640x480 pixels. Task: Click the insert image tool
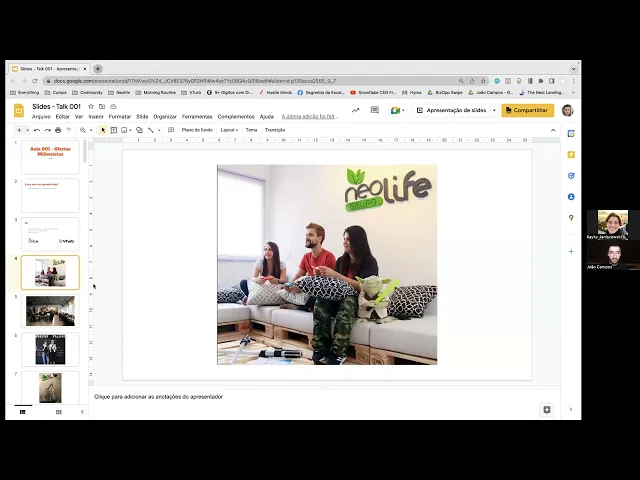pyautogui.click(x=124, y=130)
